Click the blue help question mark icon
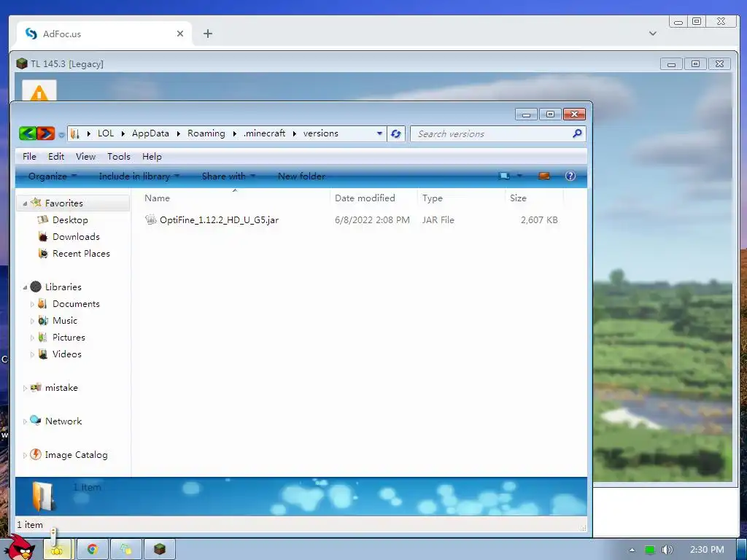Screen dimensions: 747x560 click(x=570, y=176)
